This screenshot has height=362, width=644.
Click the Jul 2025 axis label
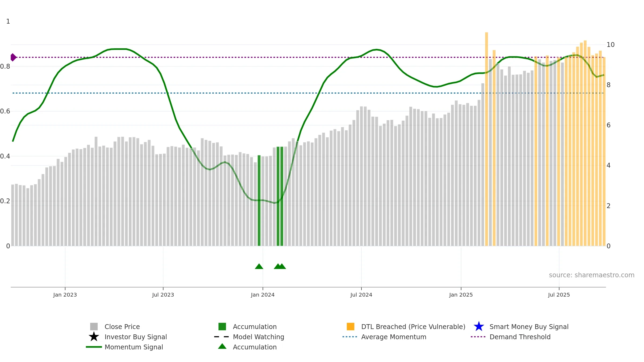[559, 295]
